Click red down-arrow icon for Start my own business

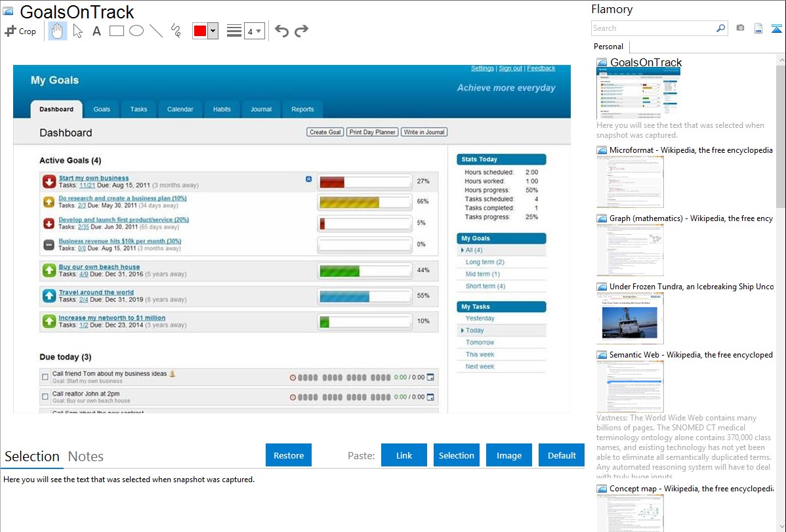point(49,182)
